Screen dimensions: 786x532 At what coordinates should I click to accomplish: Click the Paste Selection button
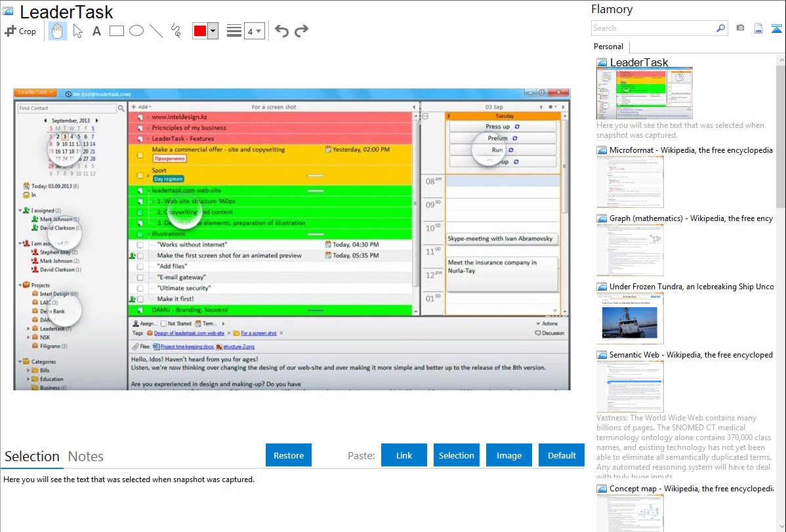click(x=456, y=455)
